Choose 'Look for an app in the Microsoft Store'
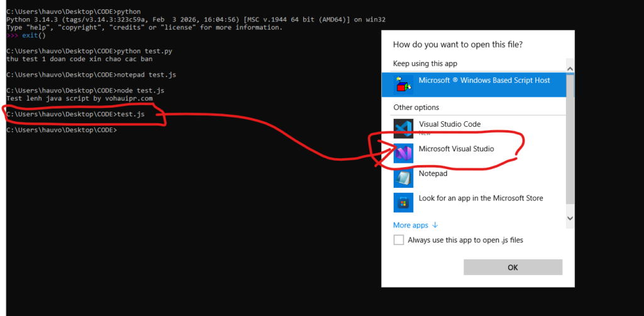The width and height of the screenshot is (644, 316). [480, 198]
